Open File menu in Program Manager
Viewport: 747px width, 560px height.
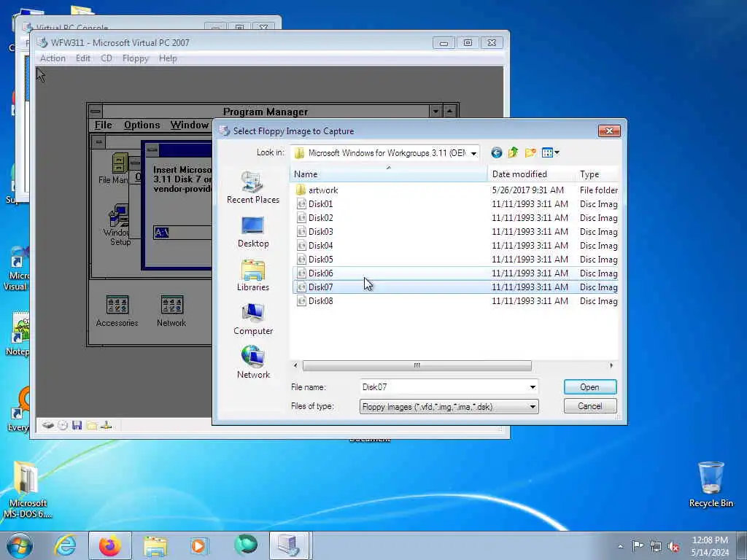(x=104, y=125)
